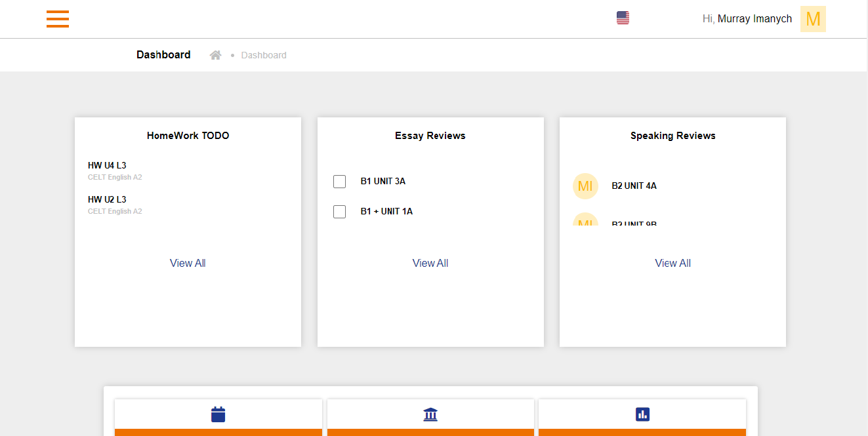Screen dimensions: 868x436
Task: Open the hamburger navigation menu
Action: pyautogui.click(x=58, y=19)
